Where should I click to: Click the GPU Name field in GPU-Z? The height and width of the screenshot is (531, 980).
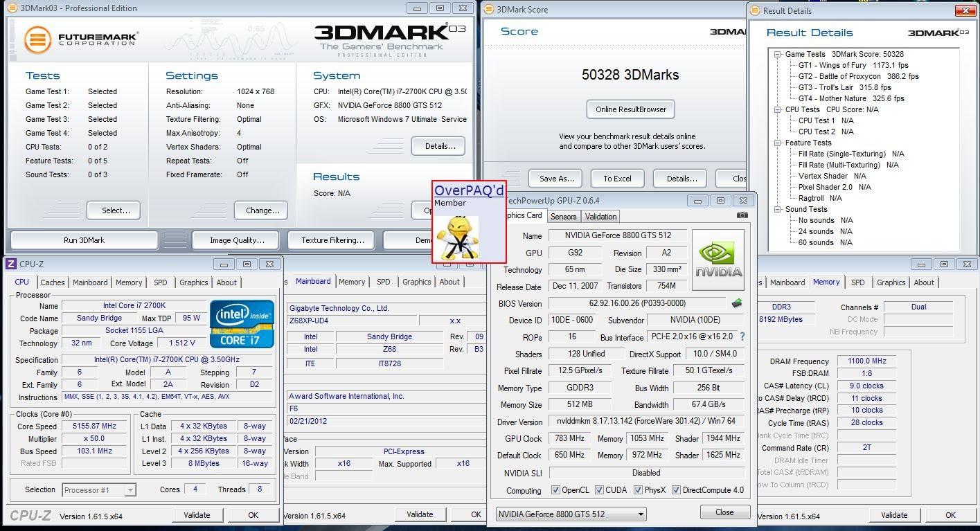[618, 235]
